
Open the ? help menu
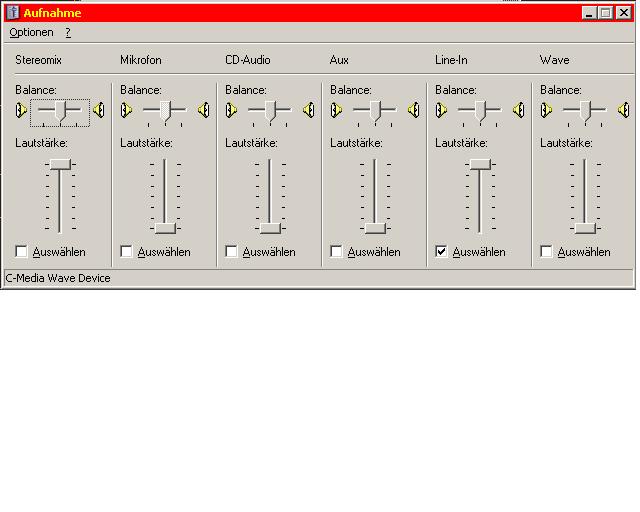68,32
